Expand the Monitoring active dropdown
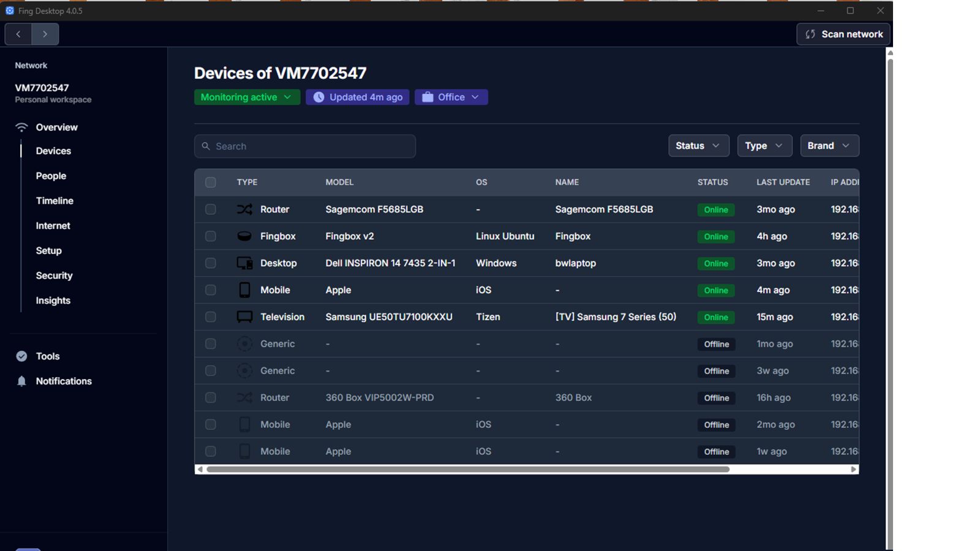Image resolution: width=980 pixels, height=551 pixels. click(247, 97)
